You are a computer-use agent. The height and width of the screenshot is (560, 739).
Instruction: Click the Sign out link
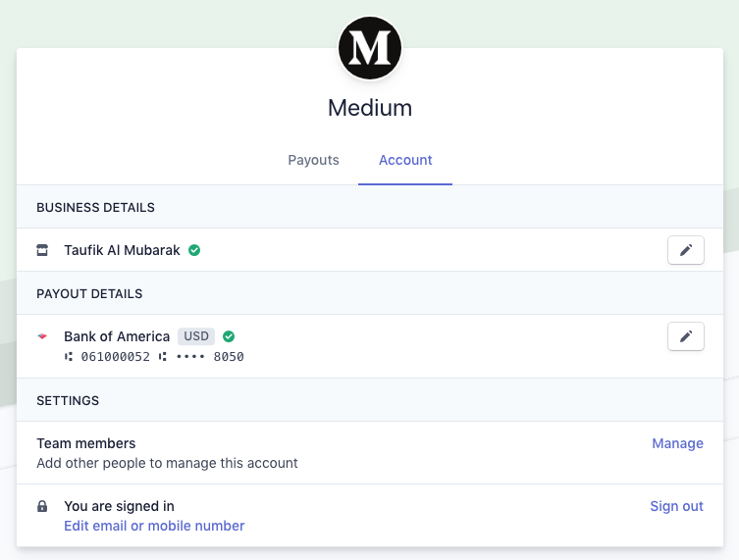(676, 506)
